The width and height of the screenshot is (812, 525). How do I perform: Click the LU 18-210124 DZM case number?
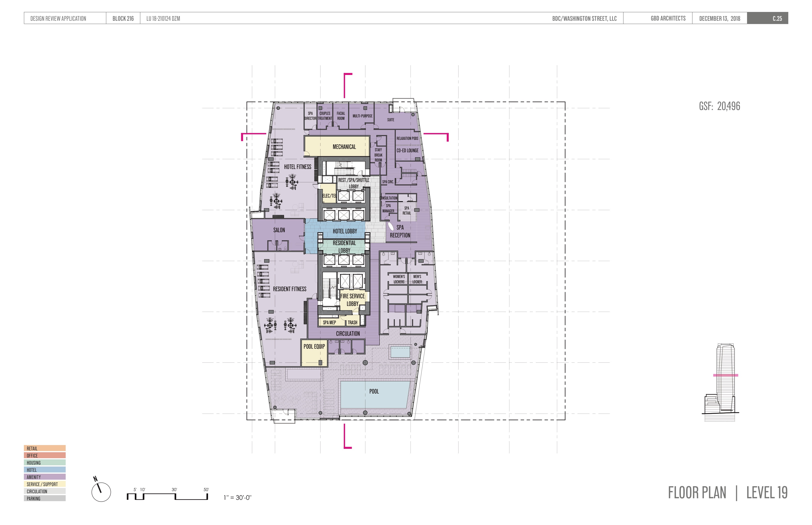click(163, 19)
